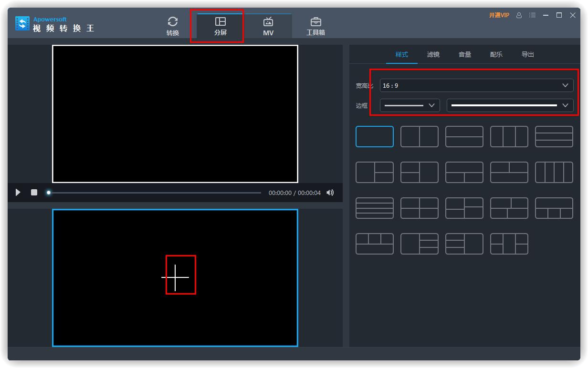This screenshot has width=588, height=368.
Task: Open the user account icon
Action: click(519, 15)
